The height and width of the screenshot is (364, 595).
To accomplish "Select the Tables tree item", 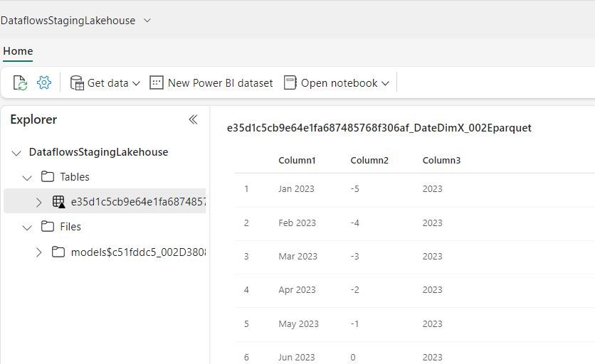I will pyautogui.click(x=74, y=177).
